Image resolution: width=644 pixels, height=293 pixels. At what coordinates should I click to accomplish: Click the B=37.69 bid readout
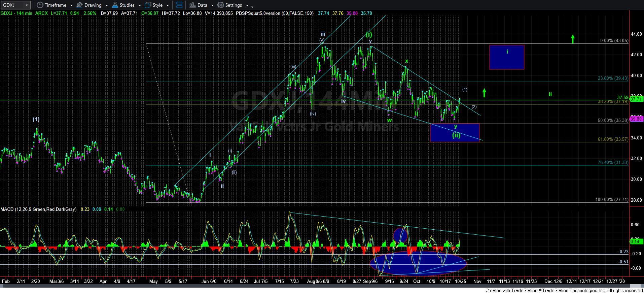(x=109, y=13)
